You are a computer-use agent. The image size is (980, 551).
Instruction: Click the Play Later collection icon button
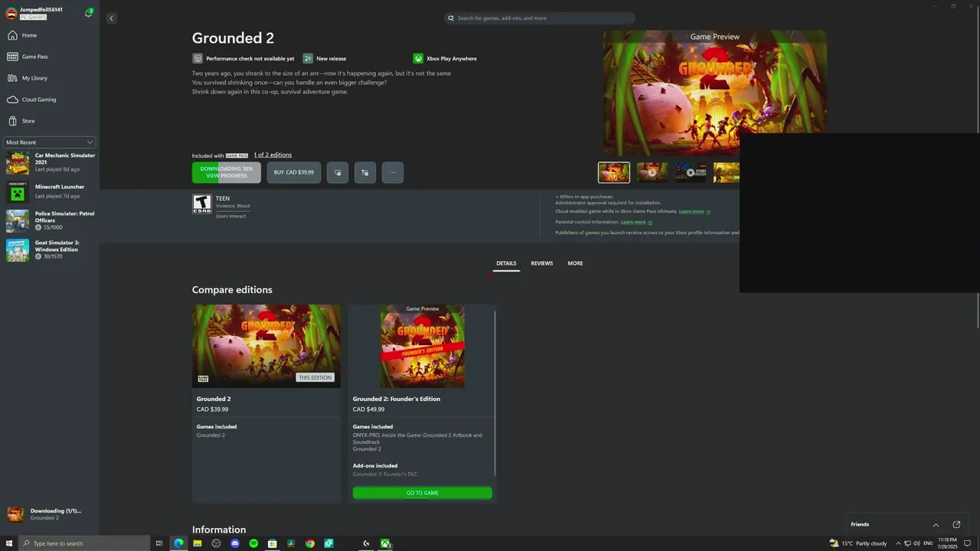pyautogui.click(x=365, y=172)
